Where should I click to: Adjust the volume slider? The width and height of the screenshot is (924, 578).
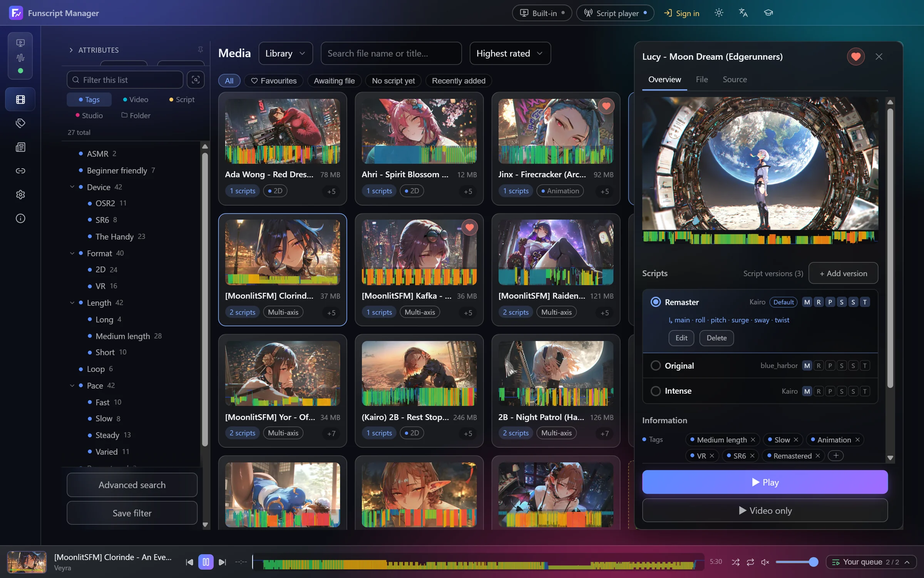pos(797,562)
